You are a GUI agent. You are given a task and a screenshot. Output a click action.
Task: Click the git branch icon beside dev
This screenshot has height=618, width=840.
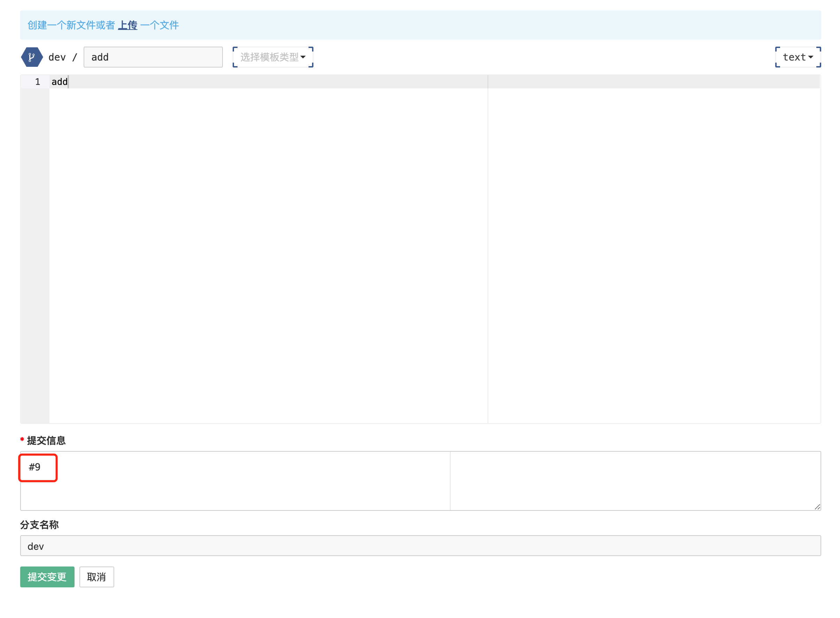click(x=31, y=57)
